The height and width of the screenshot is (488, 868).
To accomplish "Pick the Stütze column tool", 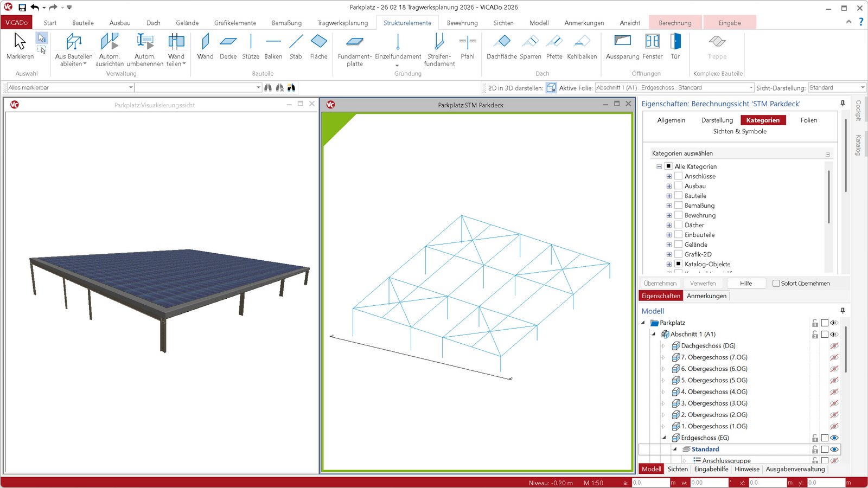I will coord(251,46).
